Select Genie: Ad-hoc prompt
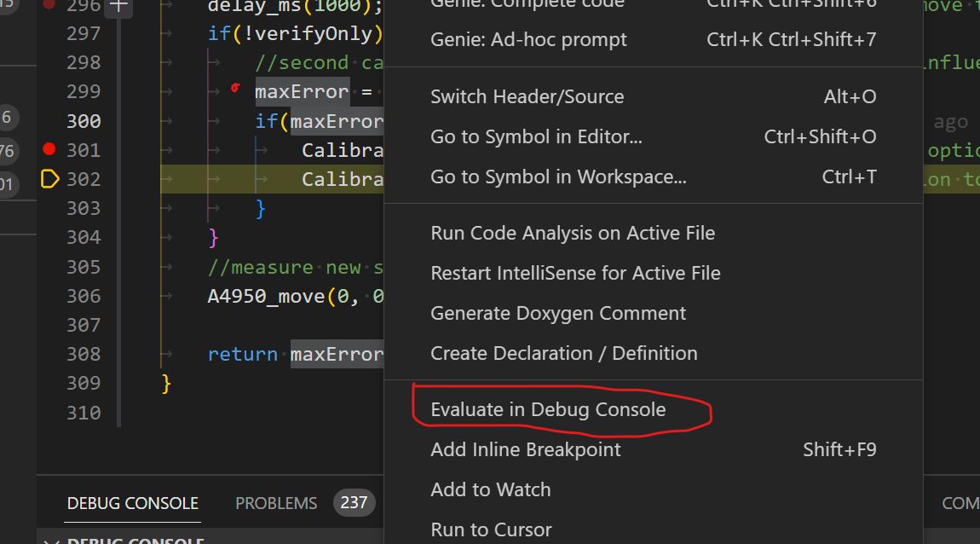The height and width of the screenshot is (544, 980). pyautogui.click(x=528, y=39)
